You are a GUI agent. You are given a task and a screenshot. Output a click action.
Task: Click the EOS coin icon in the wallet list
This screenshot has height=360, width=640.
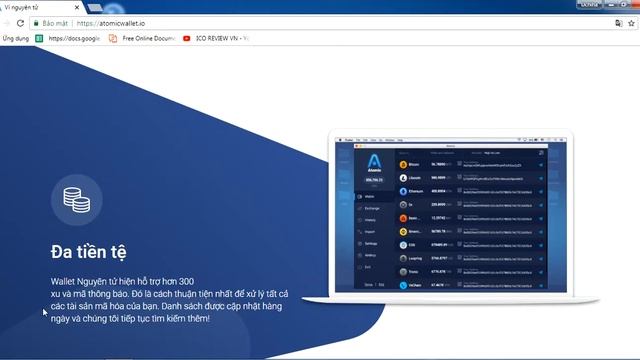coord(403,245)
